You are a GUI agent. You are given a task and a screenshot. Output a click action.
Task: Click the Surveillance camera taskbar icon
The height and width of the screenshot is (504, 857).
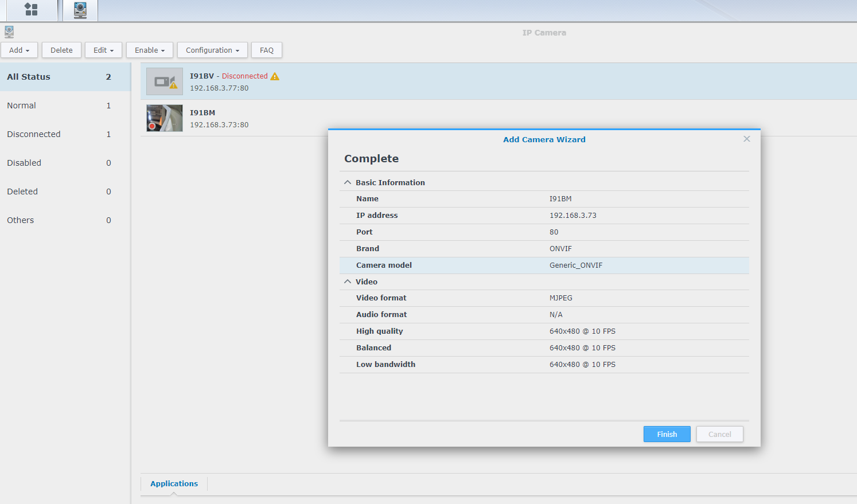[x=80, y=10]
